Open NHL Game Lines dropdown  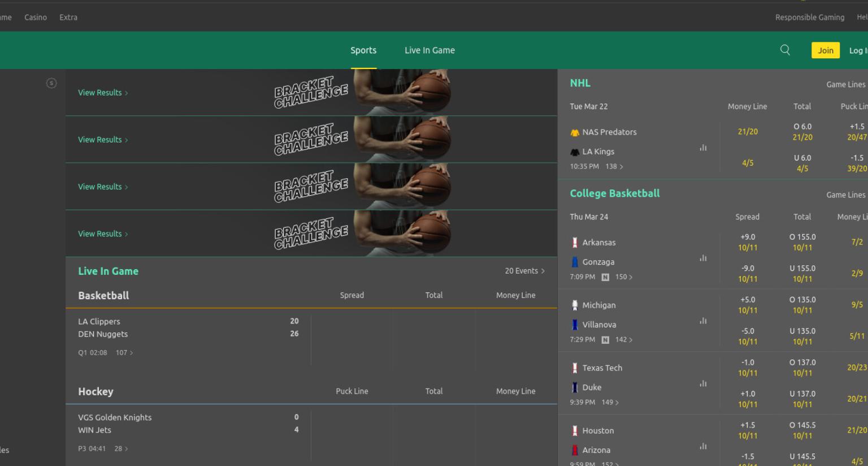pos(846,84)
